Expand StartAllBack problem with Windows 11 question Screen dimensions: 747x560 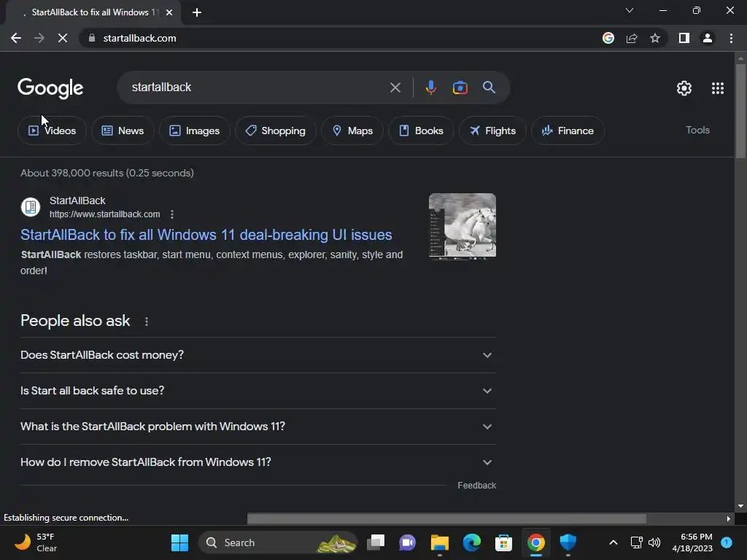click(258, 427)
